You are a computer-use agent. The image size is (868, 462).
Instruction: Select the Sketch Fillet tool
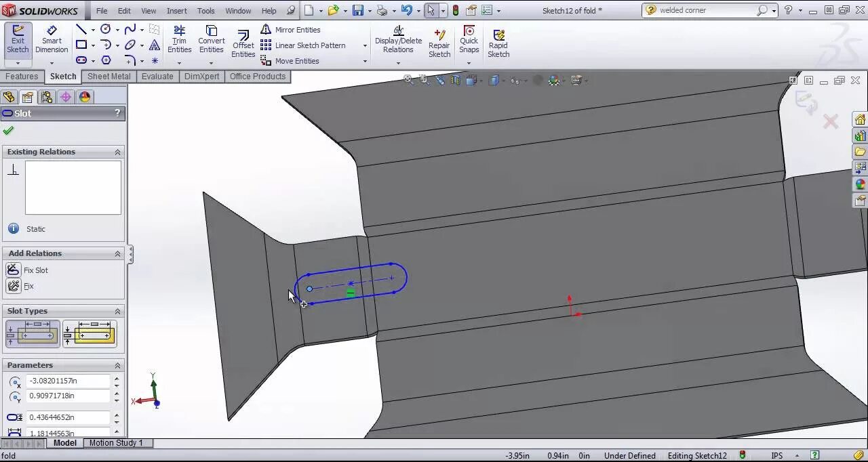coord(130,60)
